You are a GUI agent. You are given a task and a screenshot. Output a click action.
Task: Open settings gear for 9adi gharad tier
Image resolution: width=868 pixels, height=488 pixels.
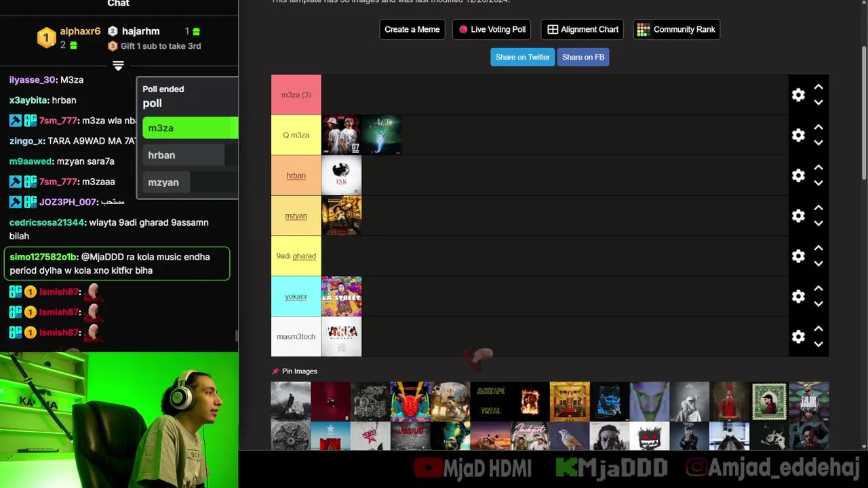798,256
